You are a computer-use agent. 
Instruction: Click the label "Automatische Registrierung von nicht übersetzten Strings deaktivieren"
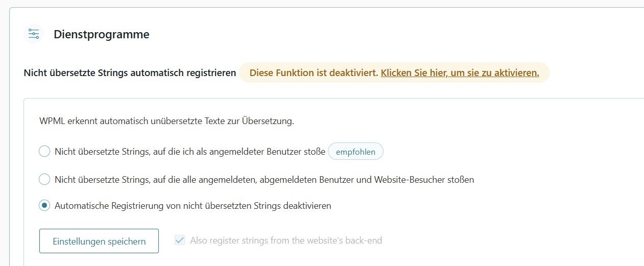pyautogui.click(x=193, y=206)
